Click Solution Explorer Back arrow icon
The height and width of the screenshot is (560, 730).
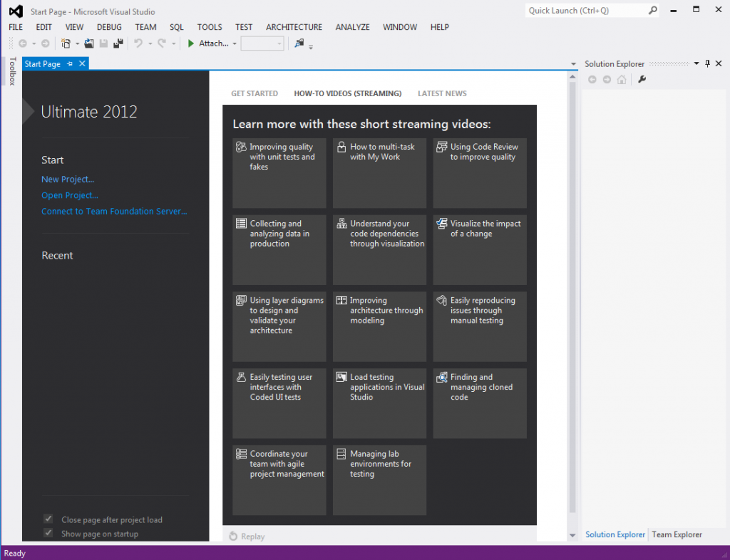point(592,80)
